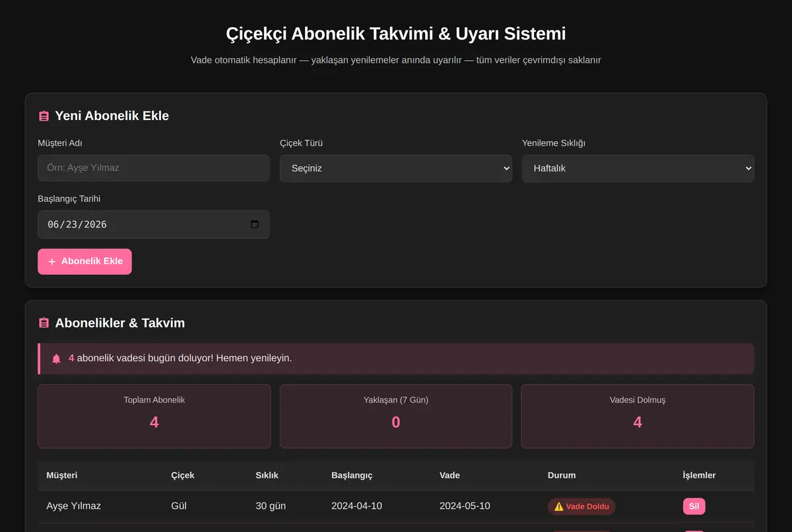Open the Çiçek Türü dropdown
This screenshot has height=532, width=792.
pos(396,168)
